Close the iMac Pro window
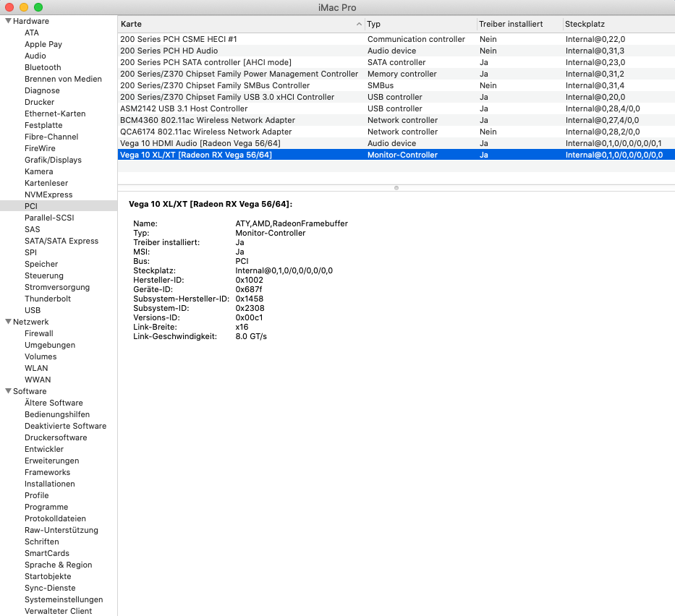Screen dimensions: 675x616 (9, 7)
